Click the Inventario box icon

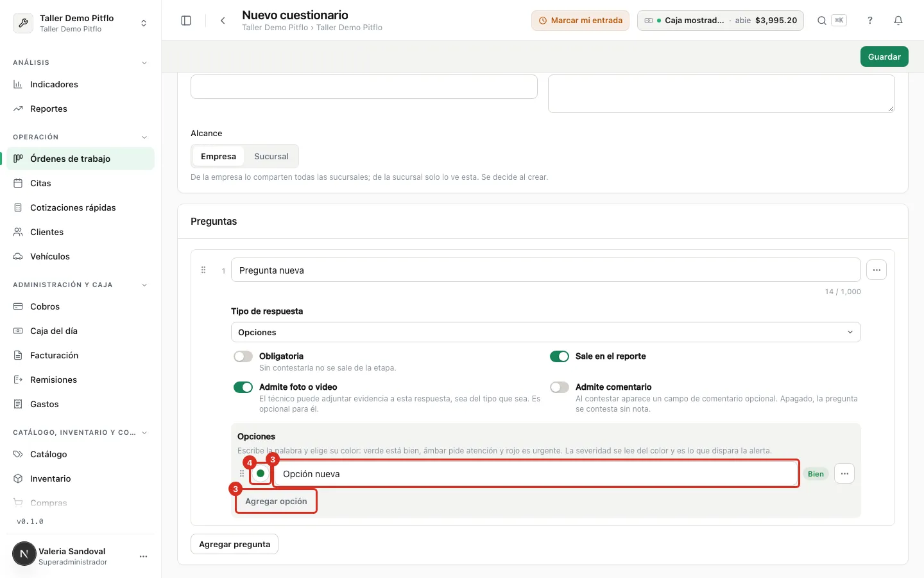18,478
